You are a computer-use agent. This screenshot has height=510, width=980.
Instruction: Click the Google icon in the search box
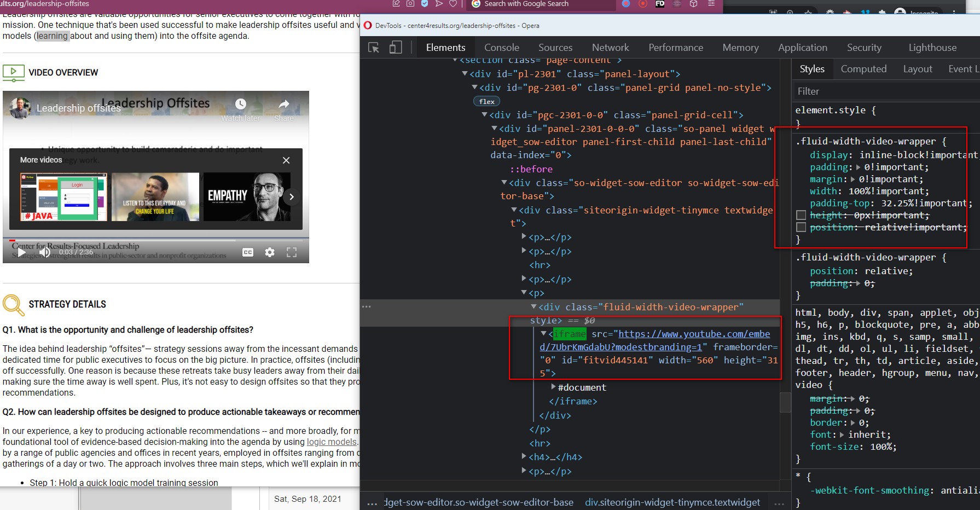pos(476,4)
